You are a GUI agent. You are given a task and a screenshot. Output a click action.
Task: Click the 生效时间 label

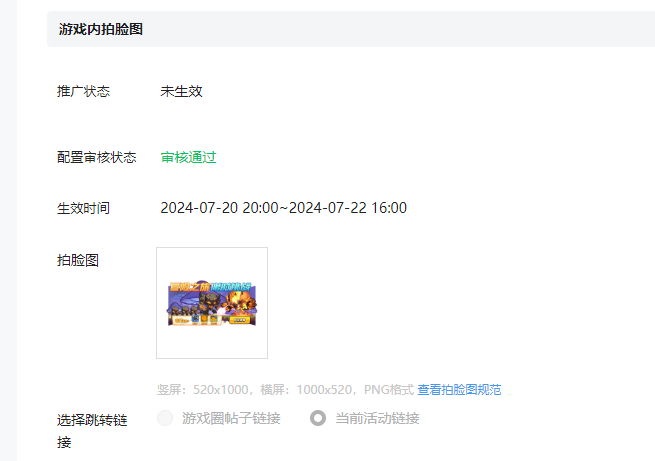coord(84,208)
